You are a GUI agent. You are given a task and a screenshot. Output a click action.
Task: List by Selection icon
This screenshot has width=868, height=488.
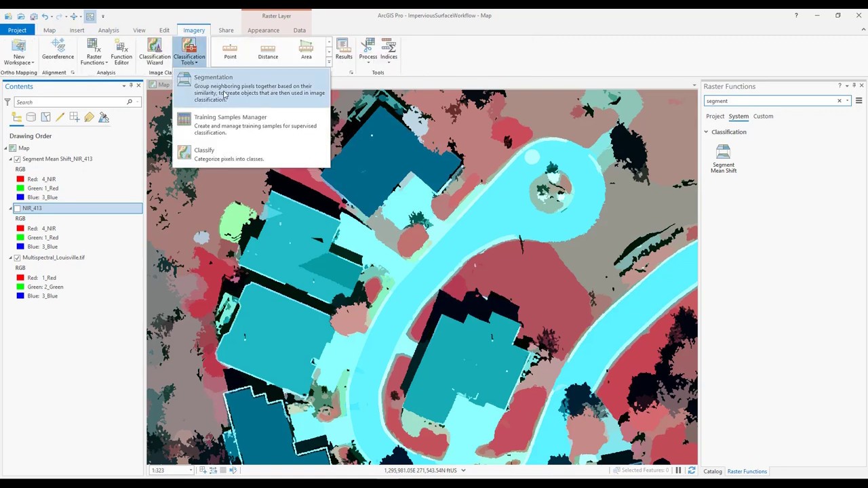pyautogui.click(x=45, y=117)
